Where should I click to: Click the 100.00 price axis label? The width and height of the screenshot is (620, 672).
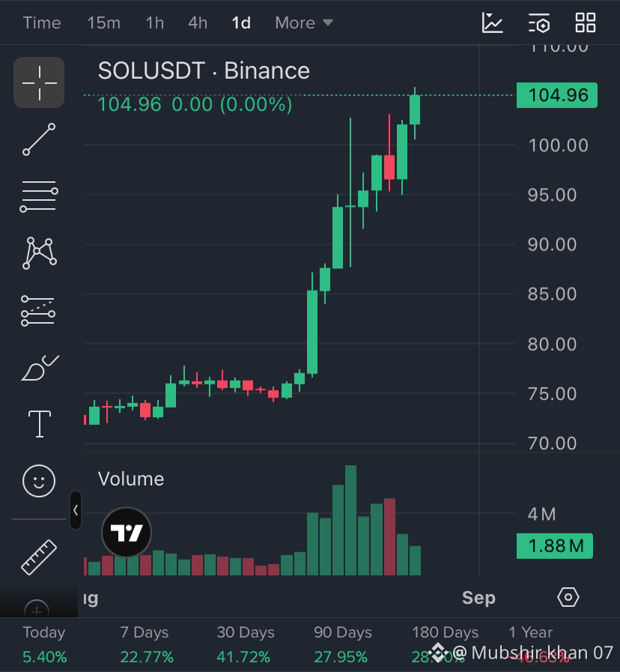[558, 145]
